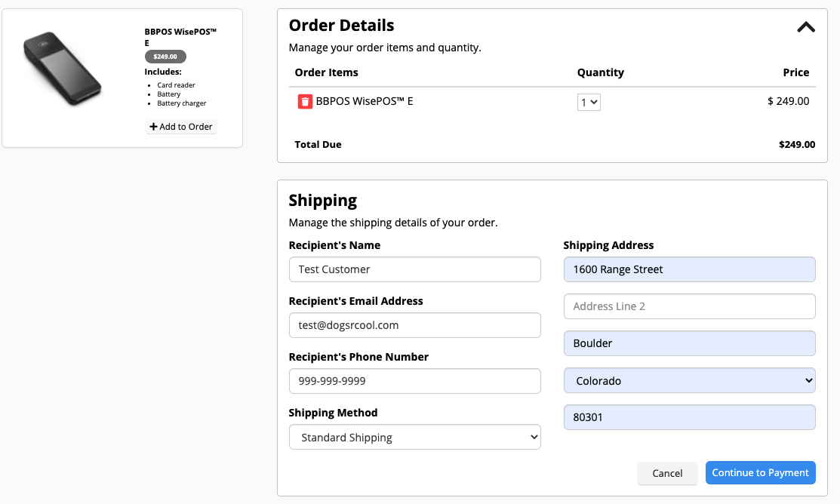Screen dimensions: 840x504
Task: Click the Total Due amount $249.00
Action: pyautogui.click(x=797, y=145)
